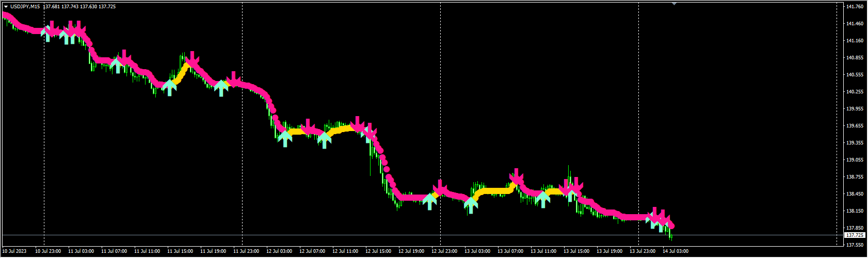Click the 12 Jul 07:00 time label
This screenshot has width=868, height=258.
312,251
